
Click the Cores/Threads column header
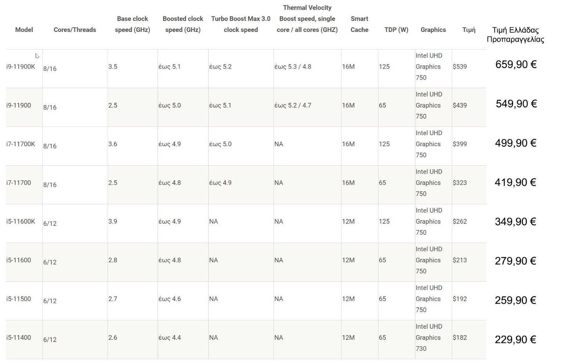point(75,30)
